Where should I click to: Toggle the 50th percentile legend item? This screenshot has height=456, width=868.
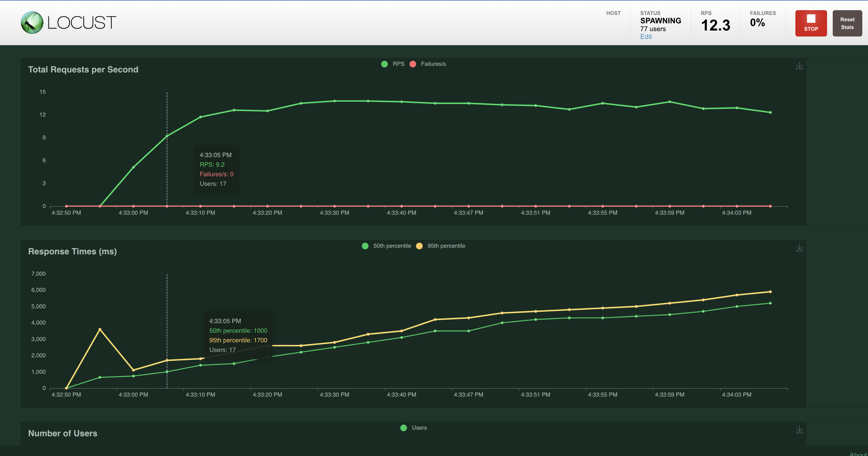click(x=392, y=246)
